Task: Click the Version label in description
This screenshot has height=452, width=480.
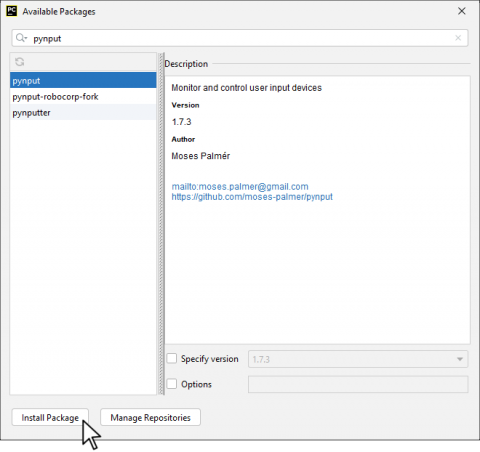Action: [185, 105]
